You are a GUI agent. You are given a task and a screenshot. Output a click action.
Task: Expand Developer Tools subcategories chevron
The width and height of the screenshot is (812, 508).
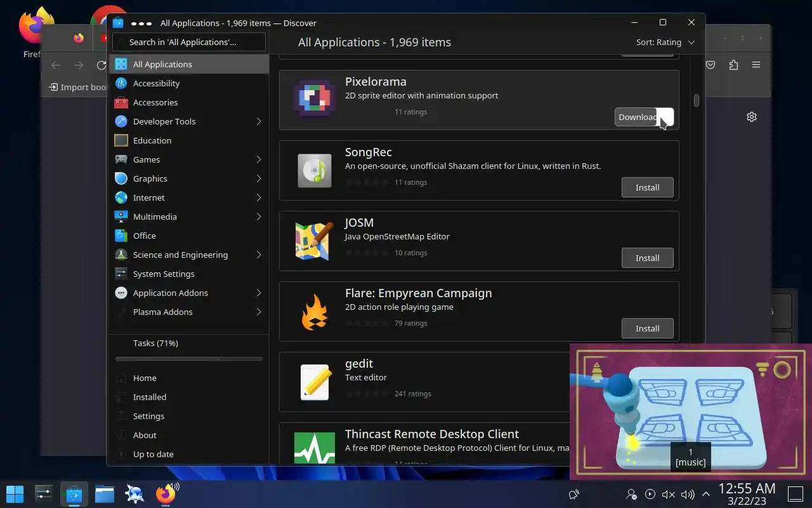pos(259,121)
